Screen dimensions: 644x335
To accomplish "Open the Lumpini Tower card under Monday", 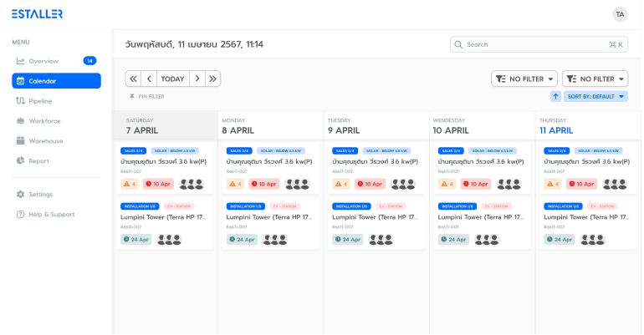I will (269, 216).
